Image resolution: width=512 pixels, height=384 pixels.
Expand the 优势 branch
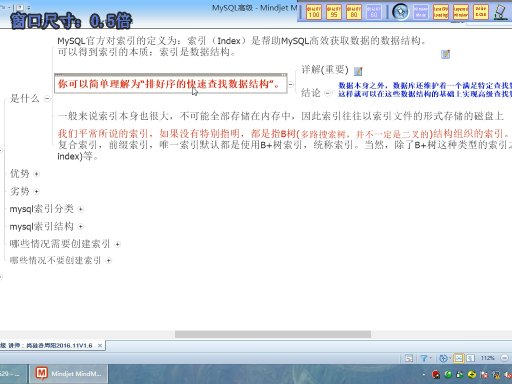(x=37, y=174)
